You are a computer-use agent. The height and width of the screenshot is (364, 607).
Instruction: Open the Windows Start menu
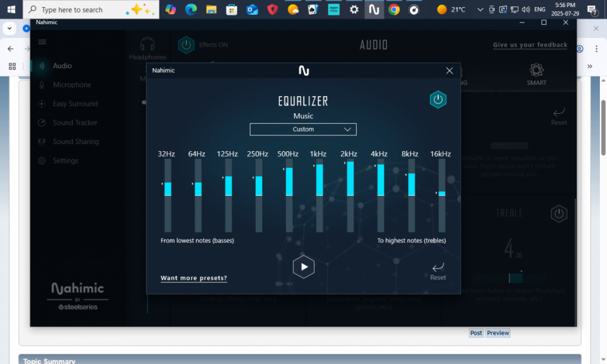pyautogui.click(x=11, y=9)
